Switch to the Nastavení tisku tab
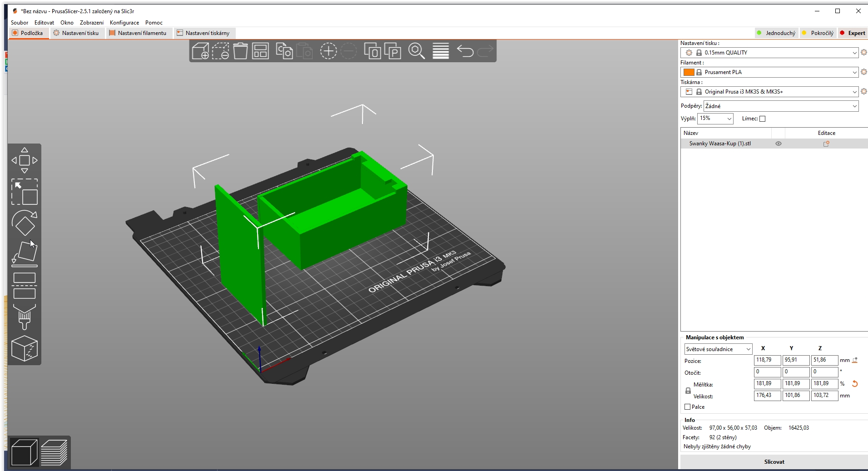Image resolution: width=868 pixels, height=471 pixels. pos(76,33)
